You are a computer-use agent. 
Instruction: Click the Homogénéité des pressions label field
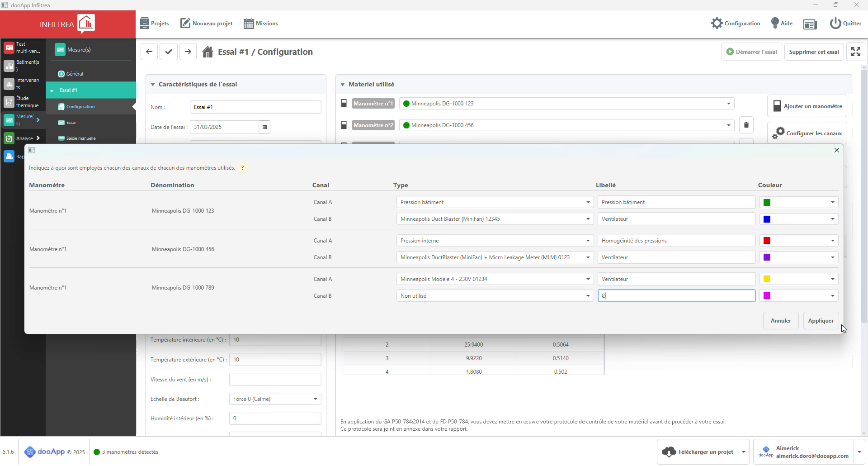tap(676, 241)
